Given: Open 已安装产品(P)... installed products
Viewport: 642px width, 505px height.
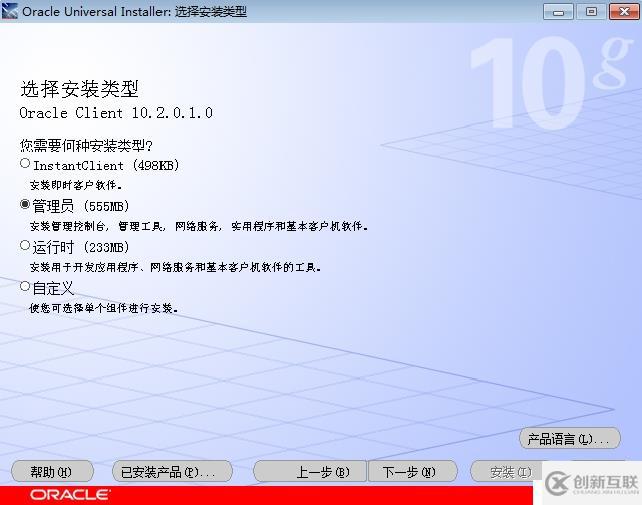Looking at the screenshot, I should (x=172, y=472).
